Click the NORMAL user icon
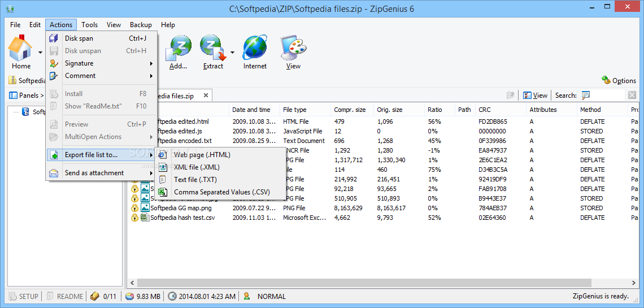644x308 pixels. (247, 296)
